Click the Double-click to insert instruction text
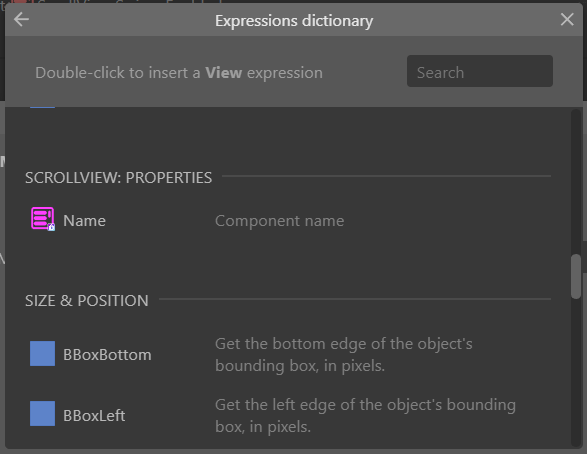This screenshot has height=454, width=587. [x=179, y=73]
